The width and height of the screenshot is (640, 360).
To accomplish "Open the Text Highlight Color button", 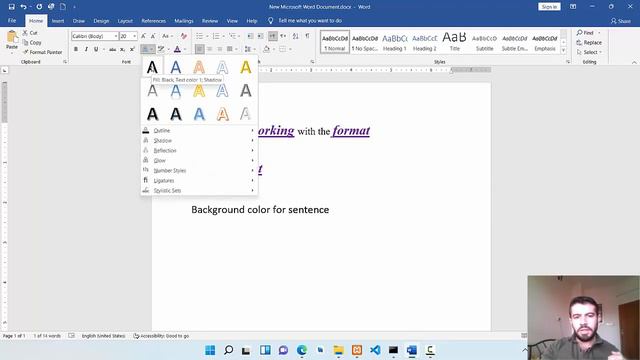I will 161,49.
